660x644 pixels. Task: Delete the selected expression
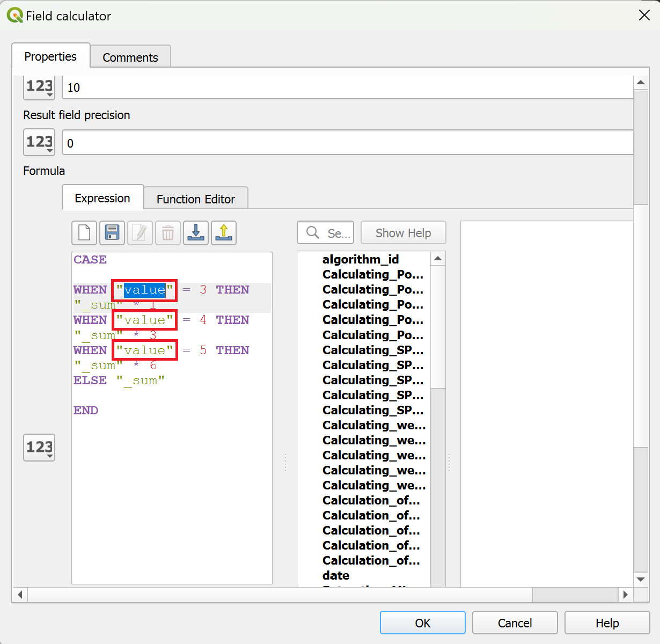(167, 232)
